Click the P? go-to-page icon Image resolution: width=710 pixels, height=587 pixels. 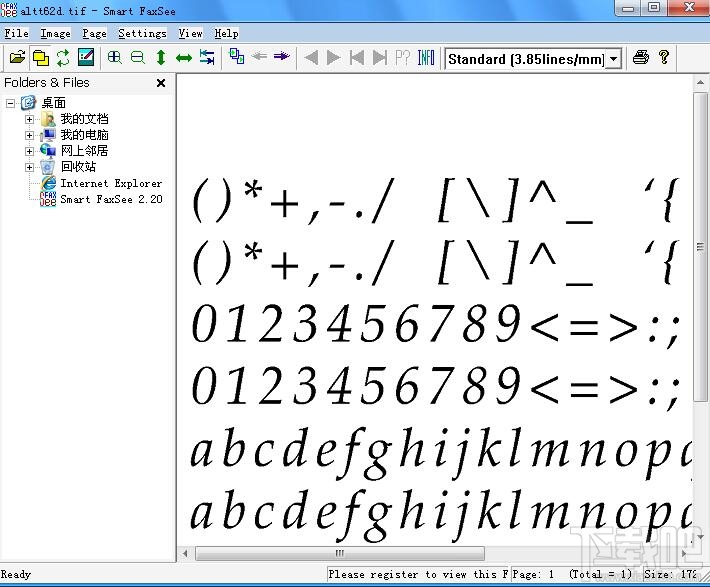coord(403,58)
